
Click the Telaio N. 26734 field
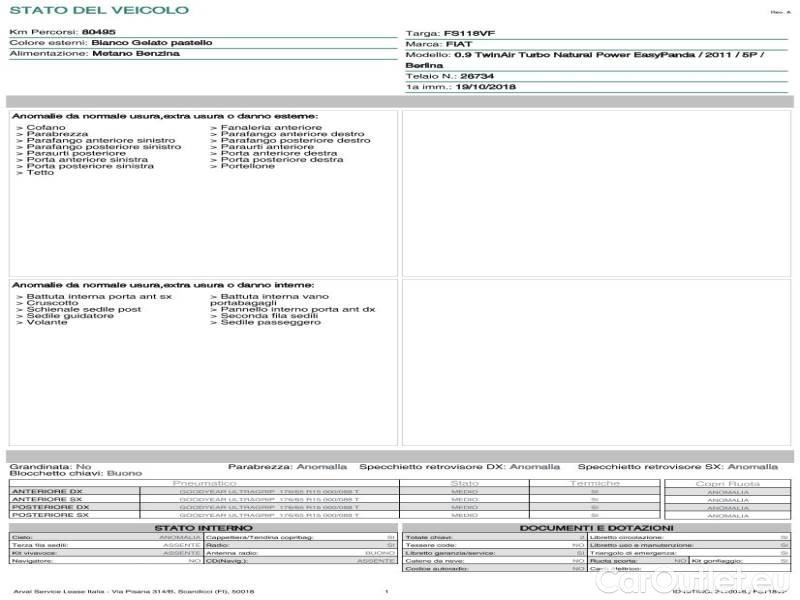coord(470,76)
